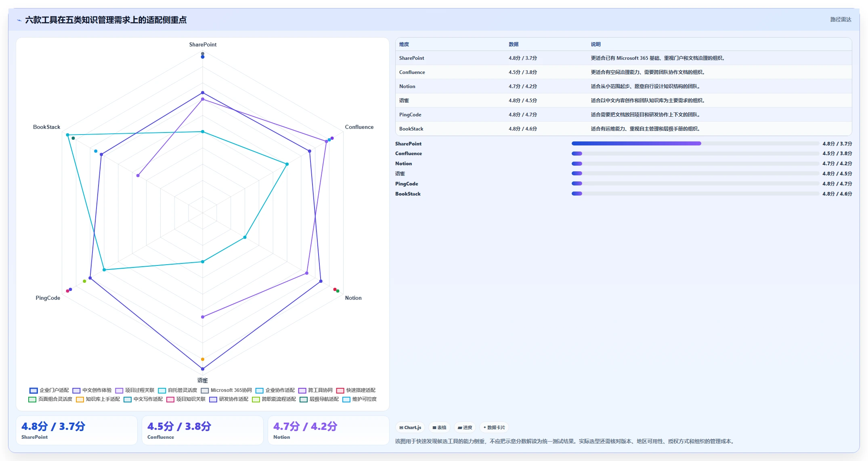868x461 pixels.
Task: Click the 数据卡片 tag chip
Action: pos(494,427)
